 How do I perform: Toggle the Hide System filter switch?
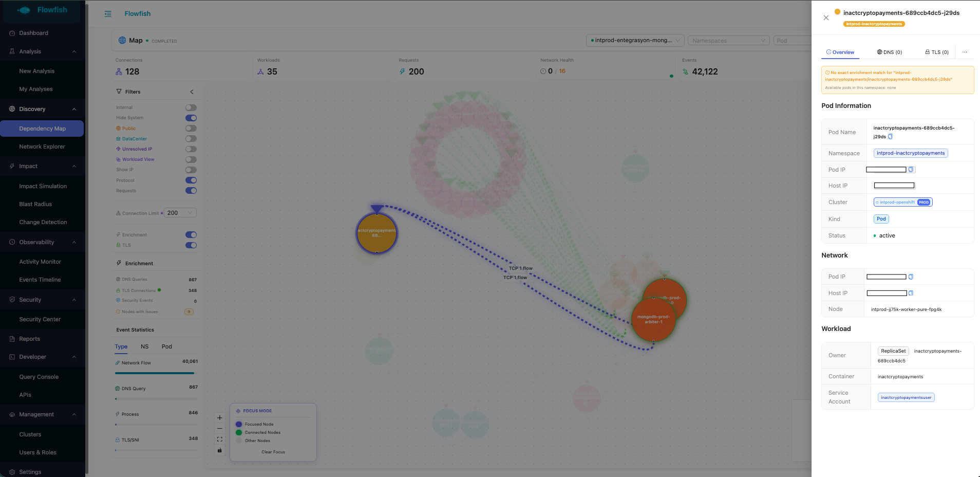click(x=191, y=118)
